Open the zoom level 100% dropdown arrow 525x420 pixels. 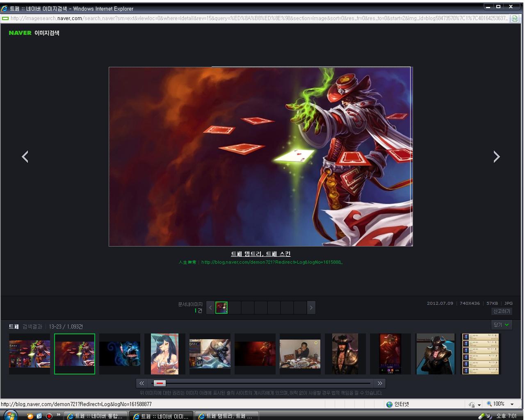[512, 404]
